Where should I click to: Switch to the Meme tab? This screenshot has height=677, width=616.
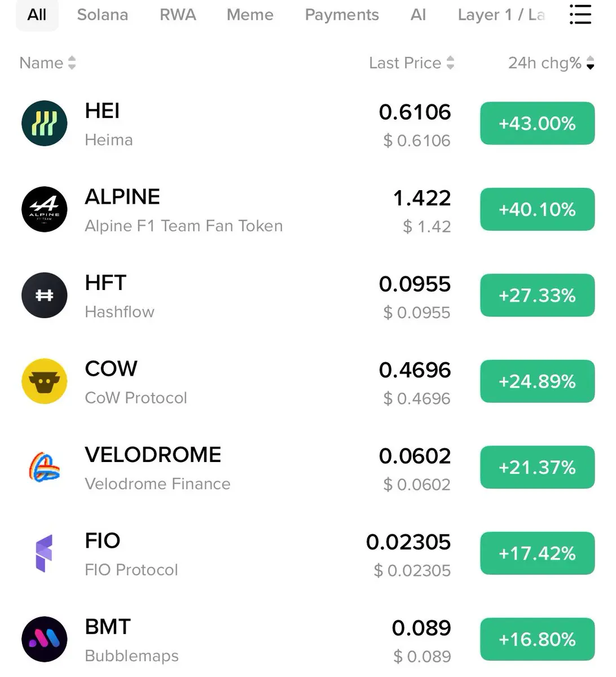250,15
